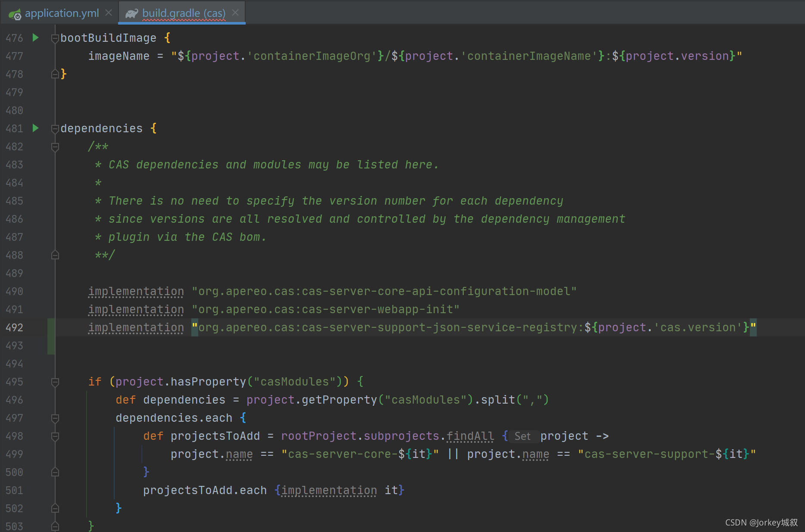Viewport: 805px width, 532px height.
Task: Click rootProject on line 498
Action: (x=319, y=436)
